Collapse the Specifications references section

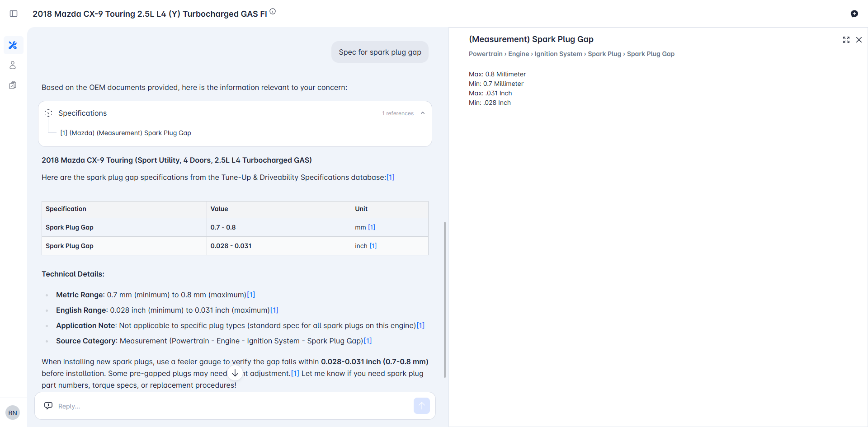click(423, 113)
